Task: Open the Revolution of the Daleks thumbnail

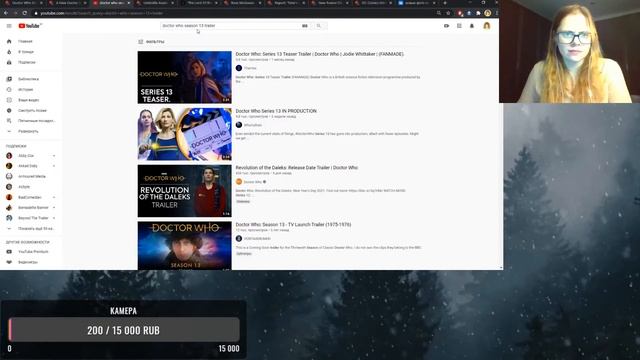Action: click(184, 191)
